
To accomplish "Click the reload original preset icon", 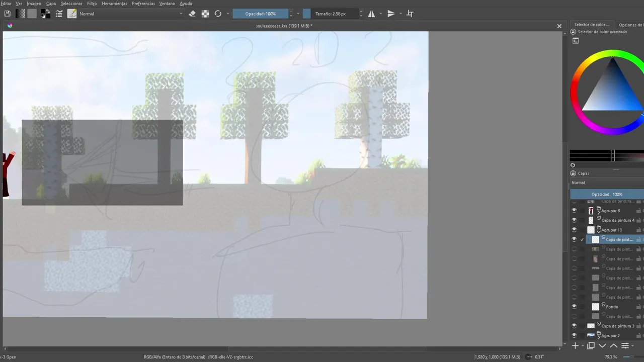I will [218, 14].
